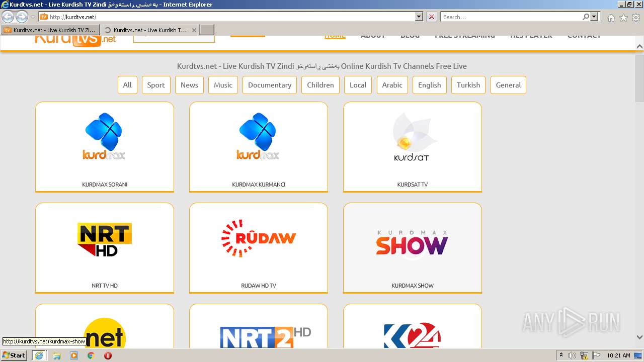This screenshot has height=362, width=644.
Task: Click the address bar URL field
Action: click(230, 17)
